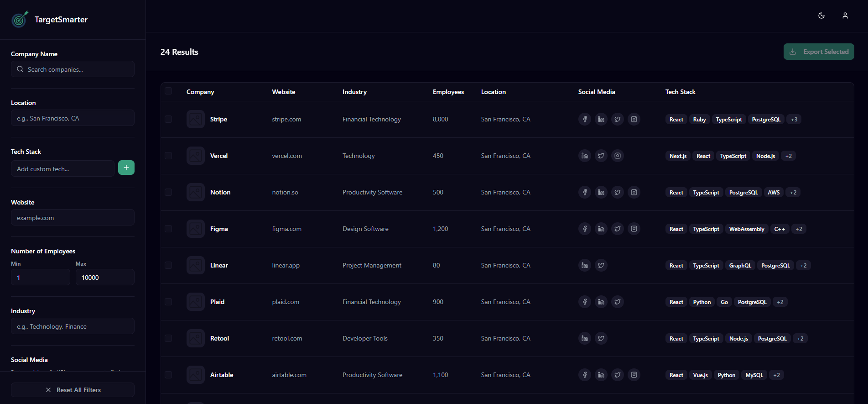Image resolution: width=868 pixels, height=404 pixels.
Task: Click the Employees column header
Action: (x=448, y=92)
